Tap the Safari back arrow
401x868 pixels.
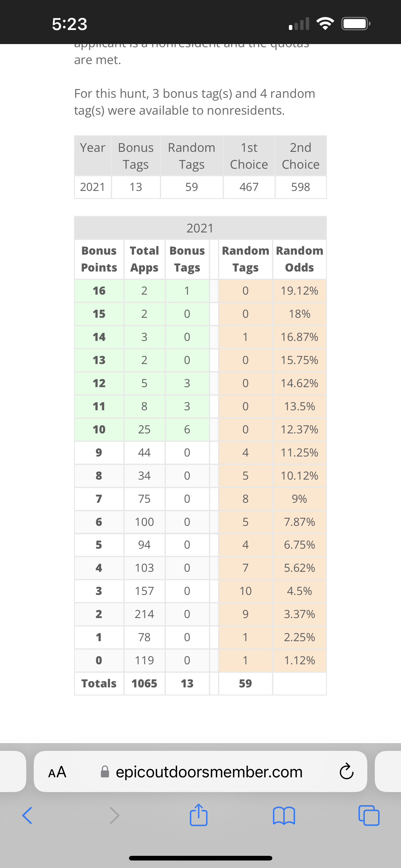pos(27,816)
